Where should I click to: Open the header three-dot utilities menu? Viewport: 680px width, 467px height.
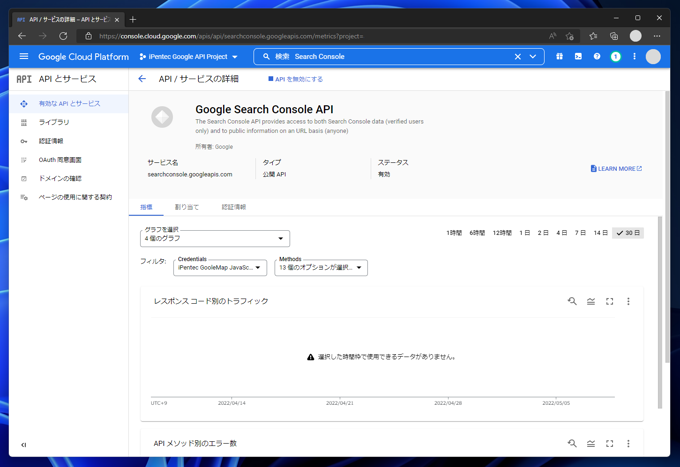click(634, 56)
